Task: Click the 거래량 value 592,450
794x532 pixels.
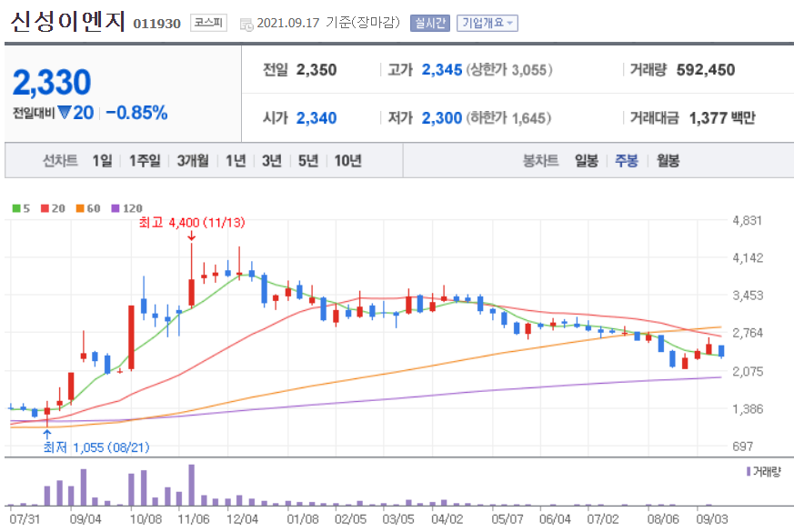Action: tap(706, 69)
